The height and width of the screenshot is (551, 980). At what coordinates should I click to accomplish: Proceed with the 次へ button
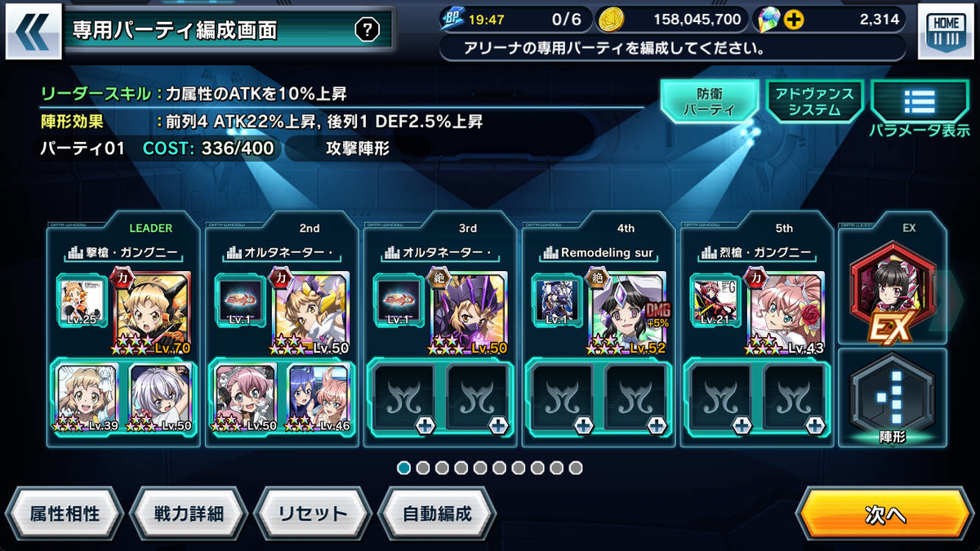coord(885,515)
